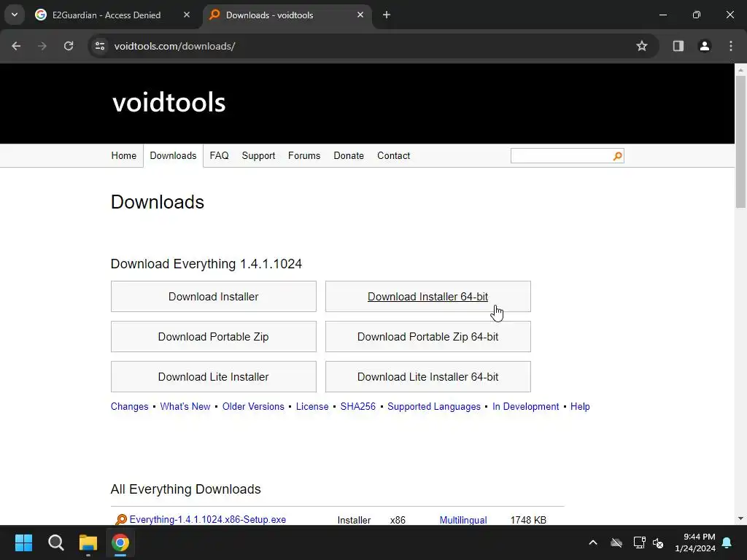The image size is (747, 560).
Task: Restore down the Chrome window
Action: pyautogui.click(x=696, y=15)
